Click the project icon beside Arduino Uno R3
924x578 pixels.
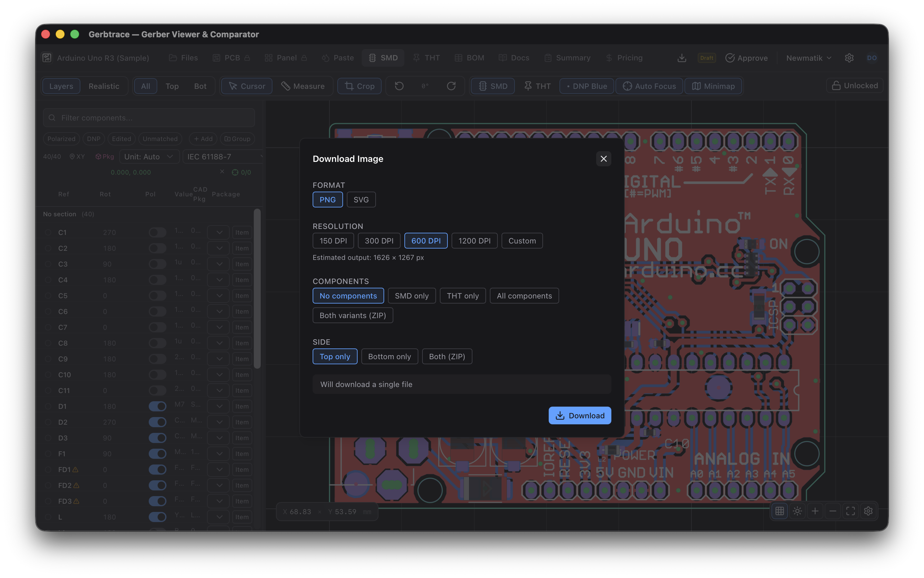(47, 58)
